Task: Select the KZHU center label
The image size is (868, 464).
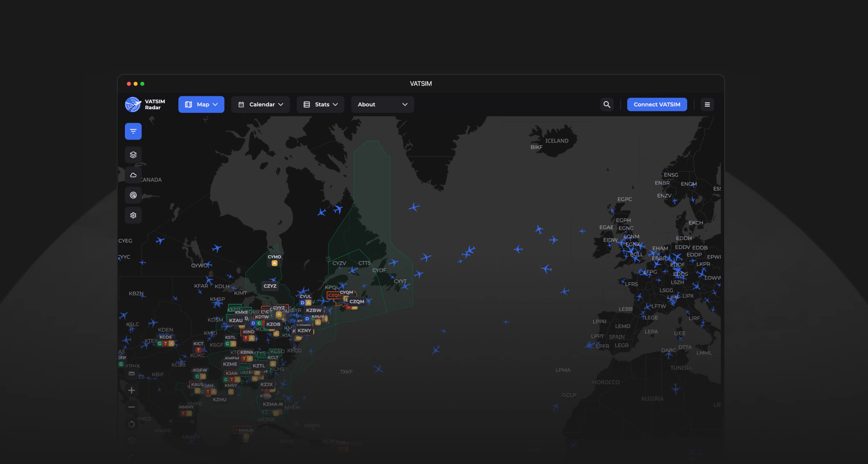Action: [x=220, y=399]
